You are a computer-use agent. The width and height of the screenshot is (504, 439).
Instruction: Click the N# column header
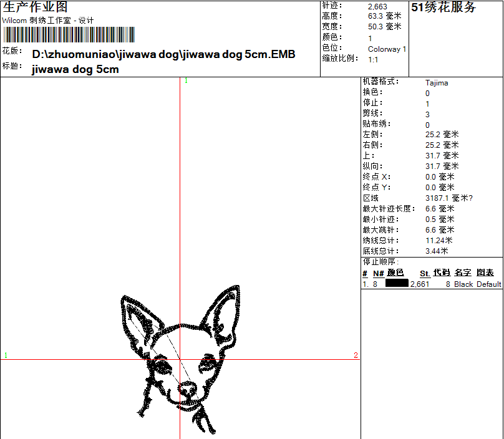379,273
